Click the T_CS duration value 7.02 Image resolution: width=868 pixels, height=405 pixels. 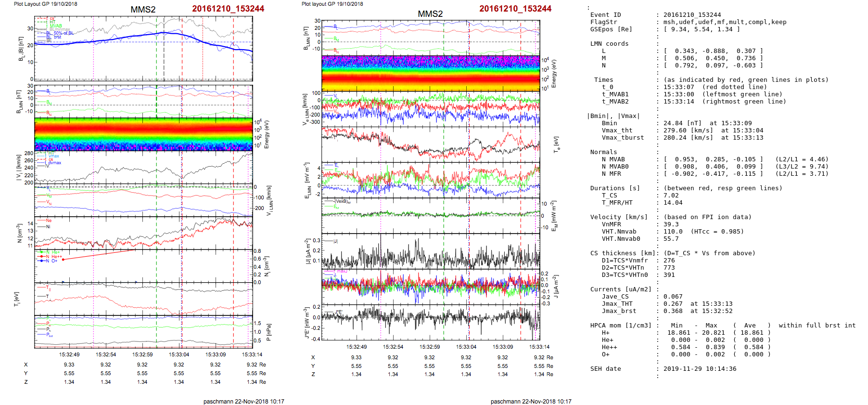pos(671,196)
